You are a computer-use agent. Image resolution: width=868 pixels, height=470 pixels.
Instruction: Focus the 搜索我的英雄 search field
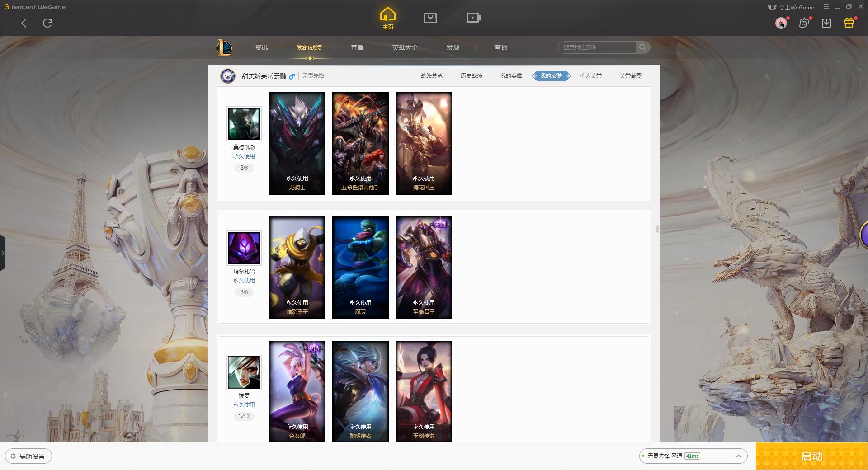point(597,47)
